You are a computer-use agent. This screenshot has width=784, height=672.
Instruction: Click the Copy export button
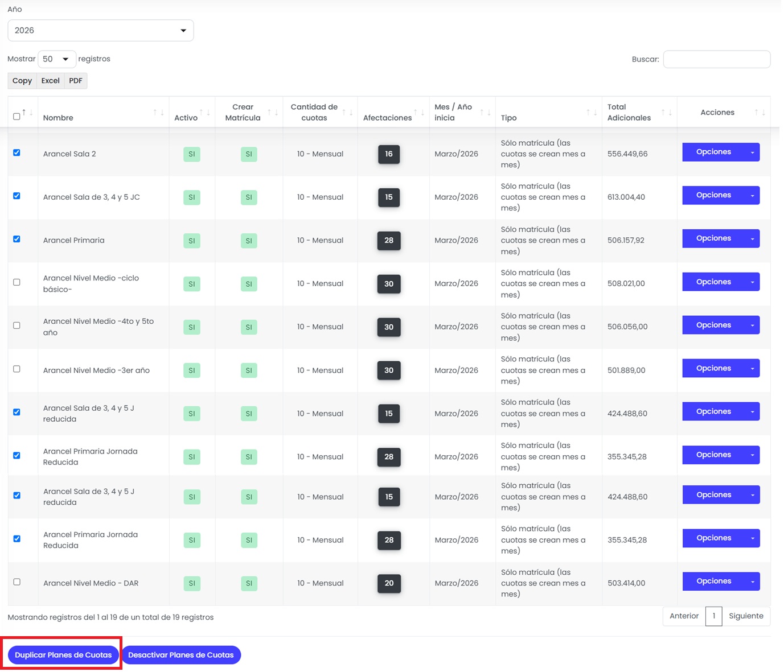pyautogui.click(x=22, y=81)
